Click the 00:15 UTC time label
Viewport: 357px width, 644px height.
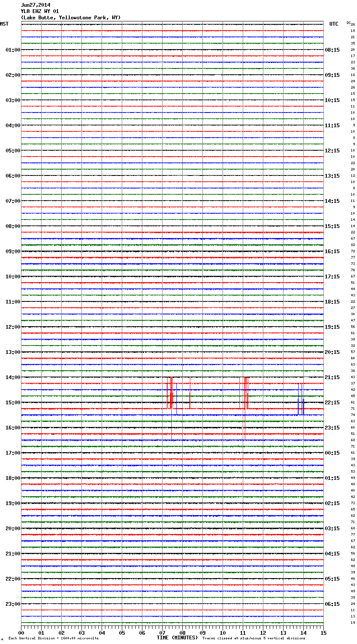[x=332, y=453]
